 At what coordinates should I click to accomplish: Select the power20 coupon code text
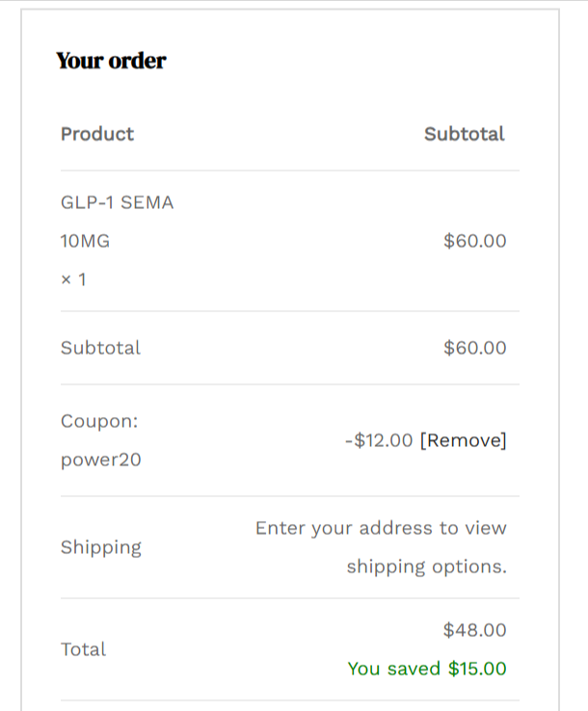(100, 460)
